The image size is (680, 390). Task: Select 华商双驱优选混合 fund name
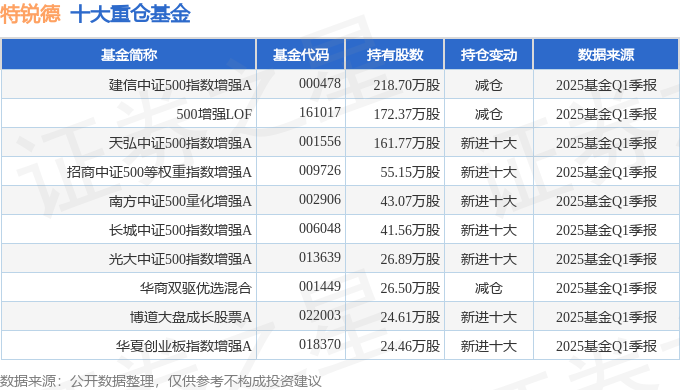(x=196, y=288)
